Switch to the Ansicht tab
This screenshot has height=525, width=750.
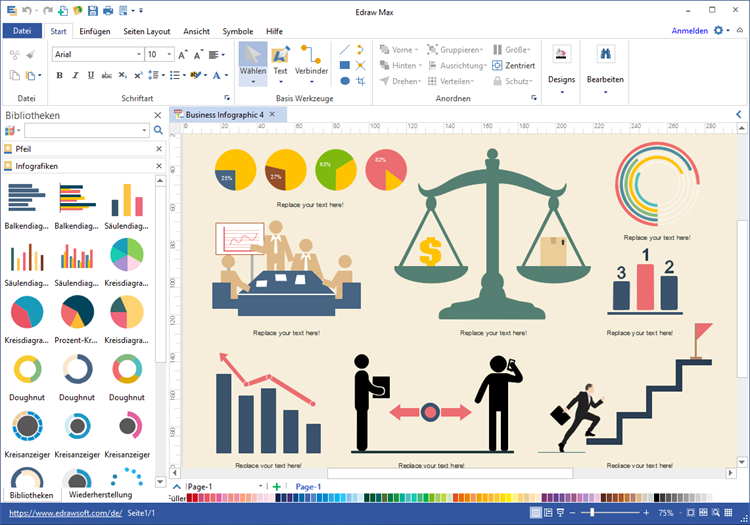pos(196,31)
